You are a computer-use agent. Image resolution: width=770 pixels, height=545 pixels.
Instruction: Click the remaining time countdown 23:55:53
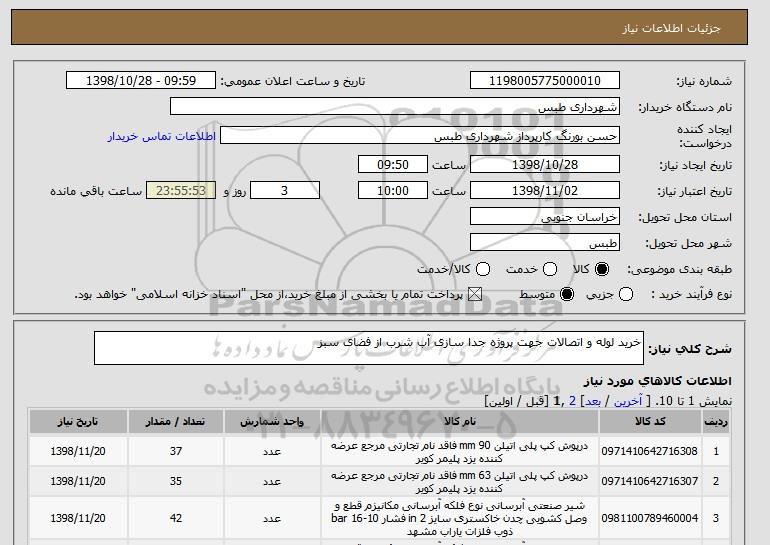tap(181, 191)
